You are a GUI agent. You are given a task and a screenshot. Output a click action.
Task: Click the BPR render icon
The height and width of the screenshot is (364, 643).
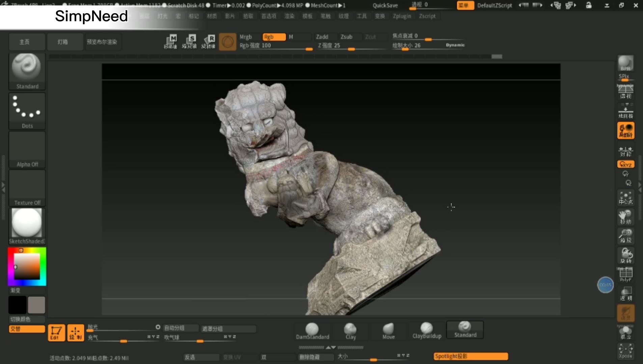625,63
